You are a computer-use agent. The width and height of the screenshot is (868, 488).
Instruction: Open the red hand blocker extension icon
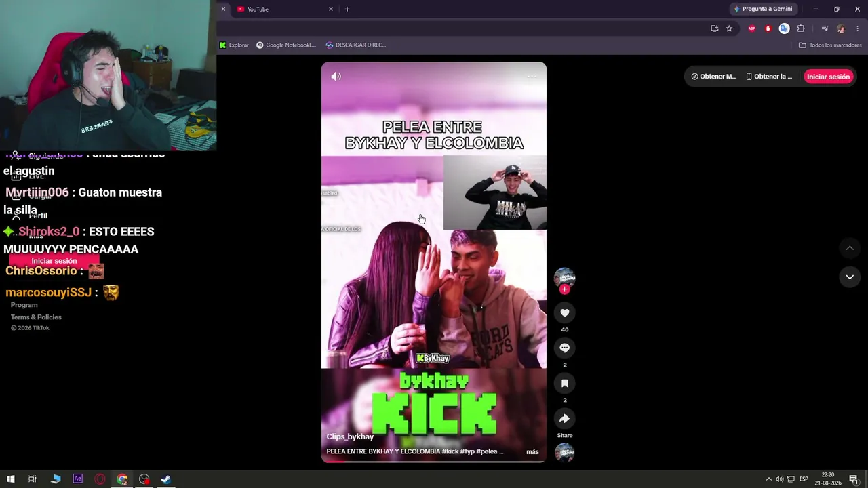pos(768,28)
